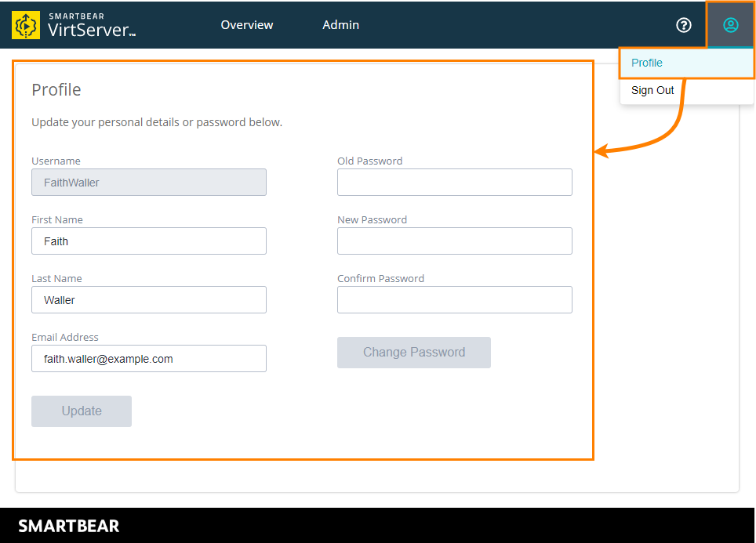The width and height of the screenshot is (756, 543).
Task: Click the user account icon in top bar
Action: 730,24
